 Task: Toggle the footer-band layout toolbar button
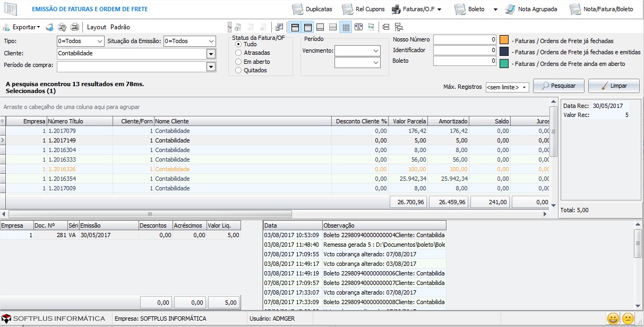click(320, 27)
